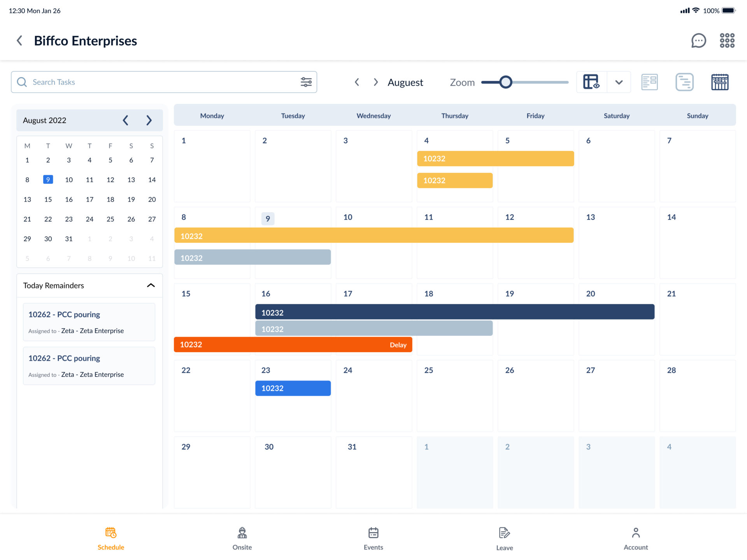Open the delayed orange 10232 task
The width and height of the screenshot is (747, 560).
tap(293, 344)
